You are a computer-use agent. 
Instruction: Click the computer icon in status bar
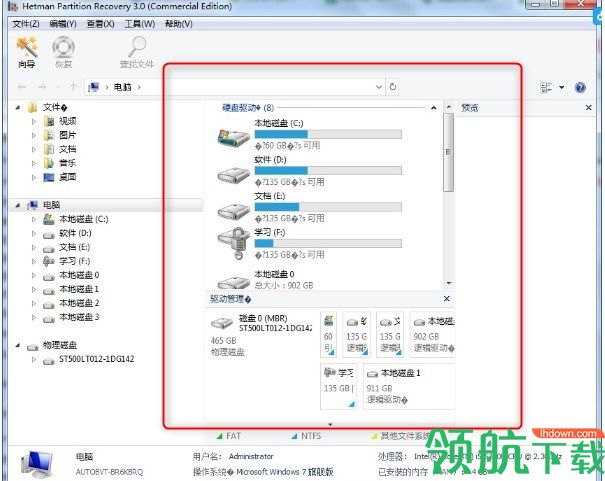[37, 464]
